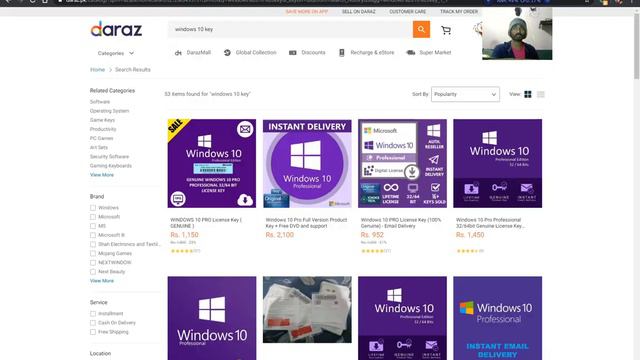Expand View More under Related Categories
Viewport: 640px width, 360px height.
pos(102,175)
